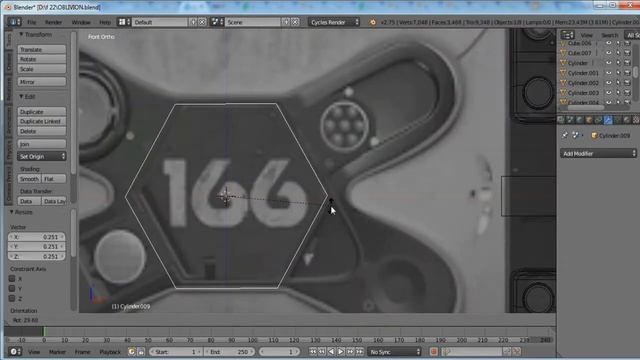Open the Set Origin dropdown
Screen dimensions: 640x360
click(42, 156)
